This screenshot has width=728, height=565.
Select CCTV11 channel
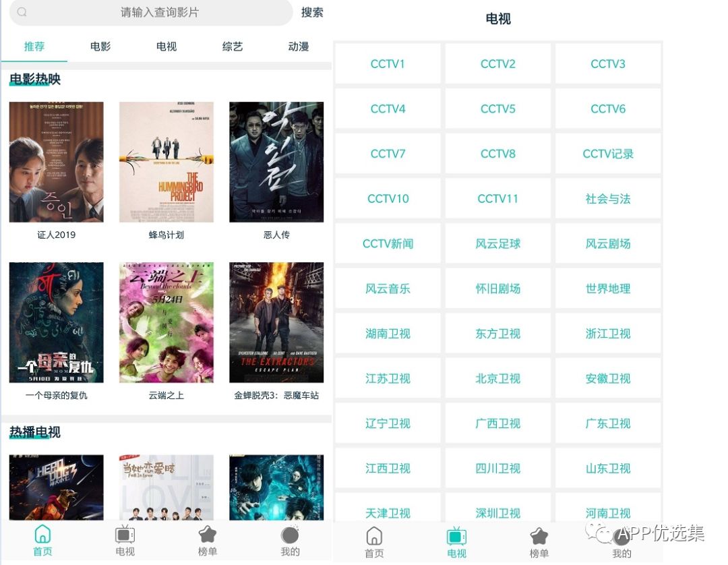coord(497,199)
